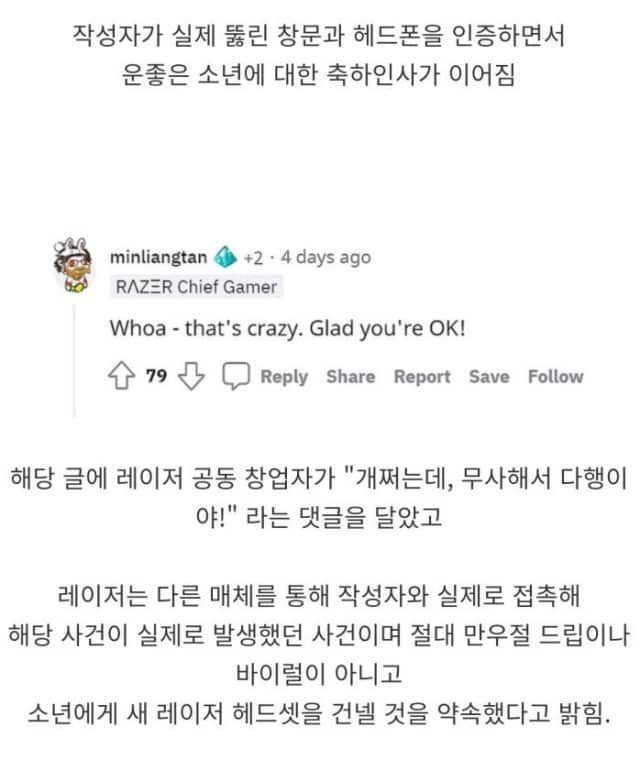Reply to the comment
The image size is (640, 760).
(x=284, y=377)
